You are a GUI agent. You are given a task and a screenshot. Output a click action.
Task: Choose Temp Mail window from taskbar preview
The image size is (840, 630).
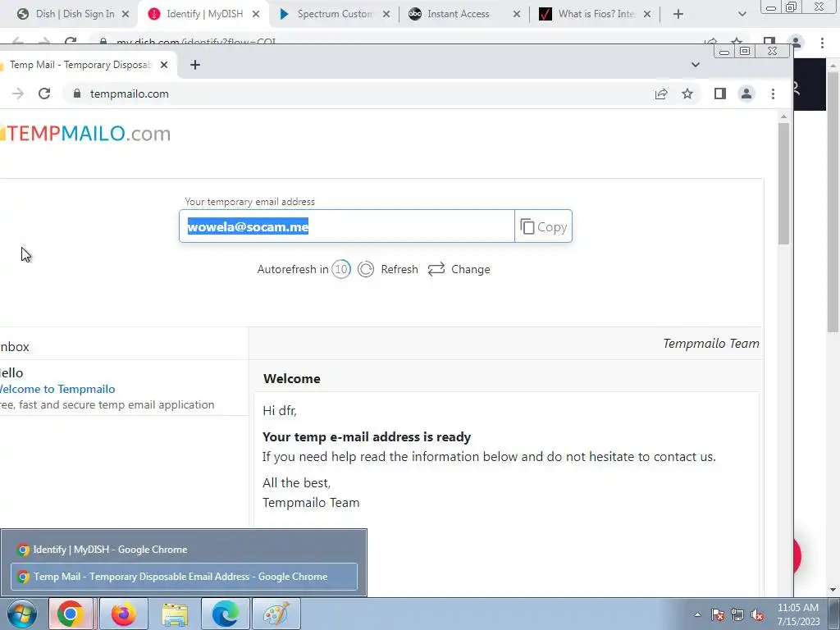pyautogui.click(x=184, y=577)
